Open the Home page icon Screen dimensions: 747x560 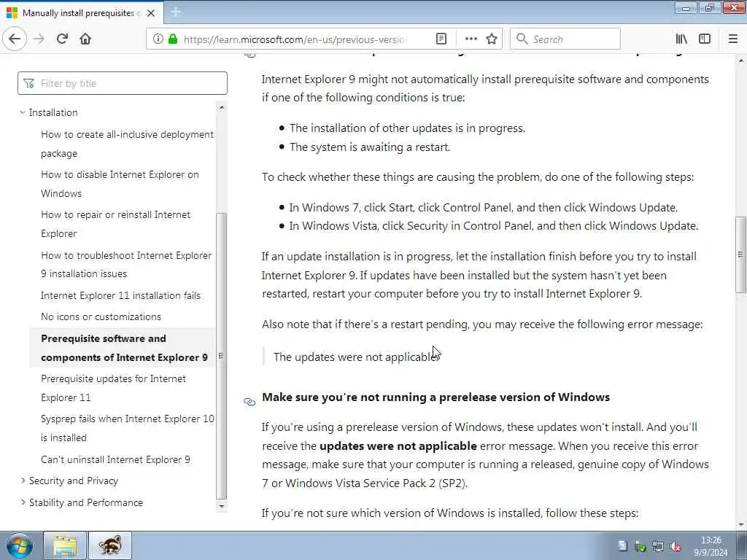(x=85, y=39)
